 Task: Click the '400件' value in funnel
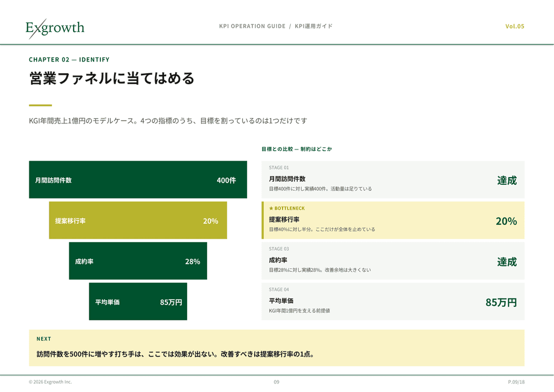click(x=226, y=180)
